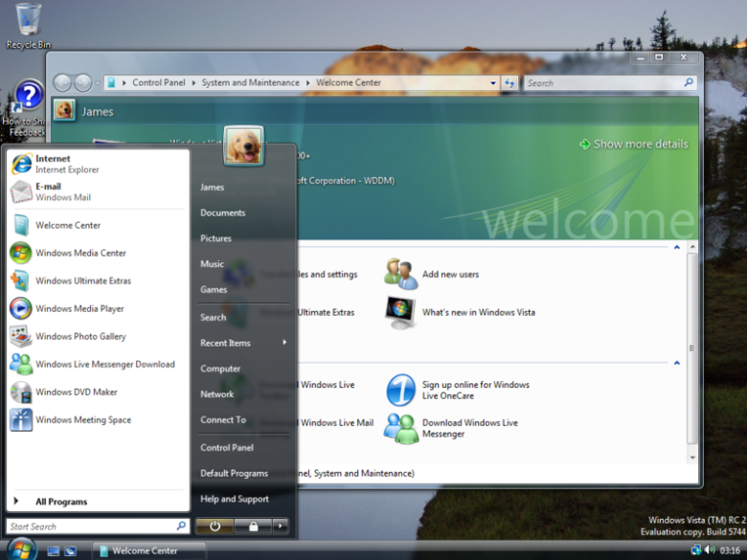Click the volume icon in system tray

pos(710,550)
